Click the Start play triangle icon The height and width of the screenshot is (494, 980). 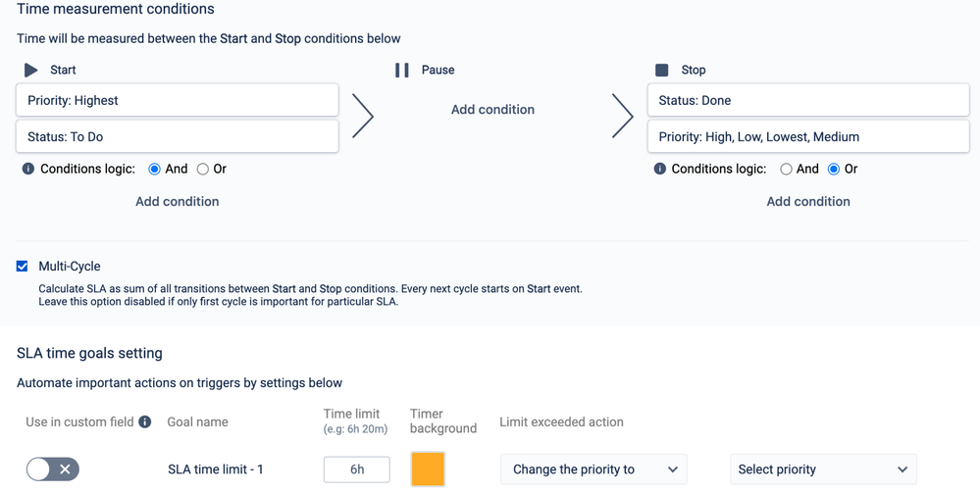coord(31,70)
